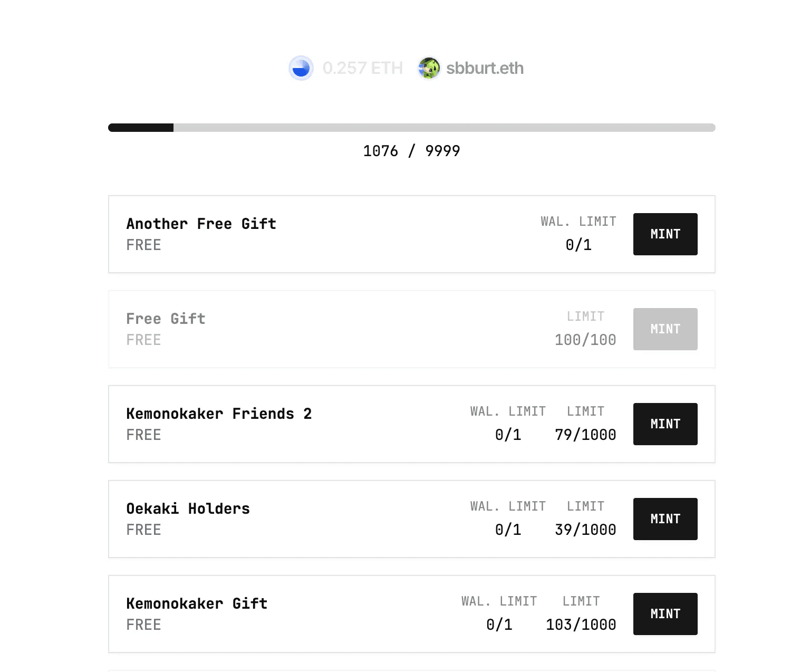The width and height of the screenshot is (791, 672).
Task: Open the sbburt.eth wallet name link
Action: (484, 68)
